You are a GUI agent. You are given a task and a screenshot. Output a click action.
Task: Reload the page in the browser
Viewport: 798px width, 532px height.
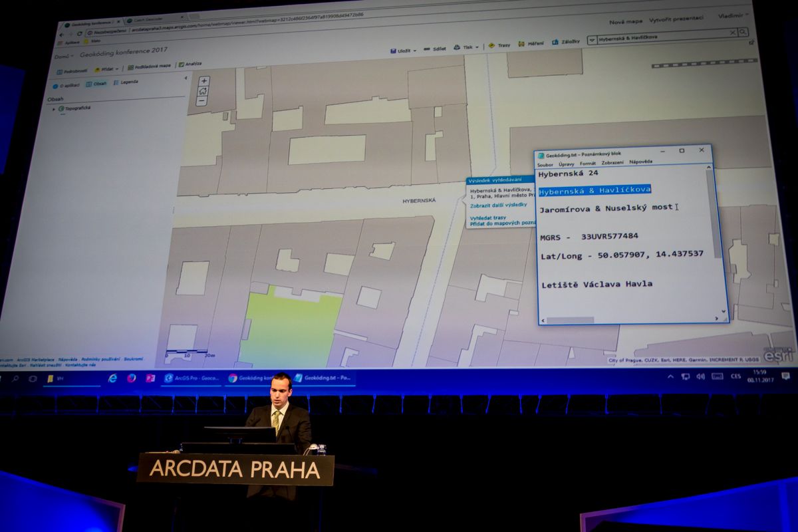pos(79,33)
